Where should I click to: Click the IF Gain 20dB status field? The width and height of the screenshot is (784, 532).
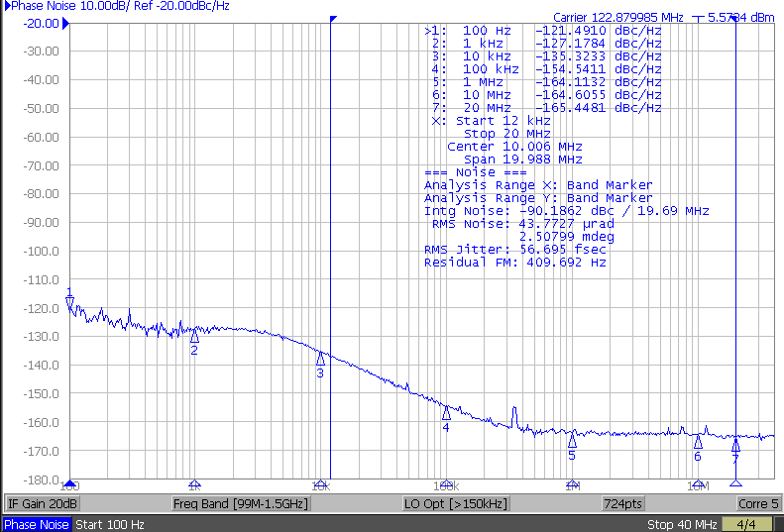click(42, 503)
